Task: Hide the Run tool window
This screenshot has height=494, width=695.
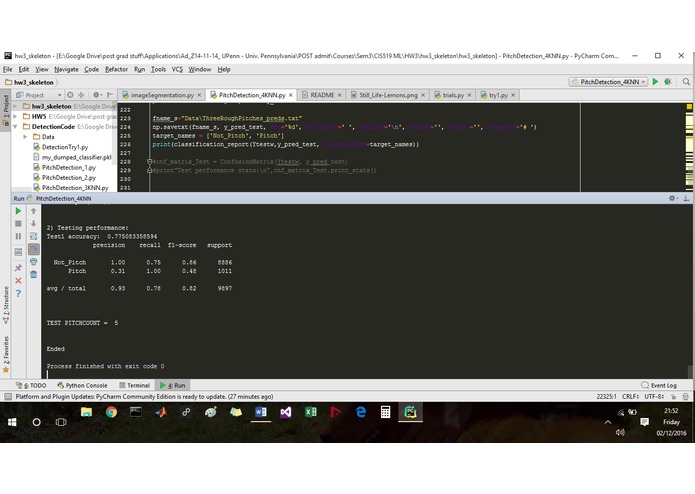Action: pos(686,198)
